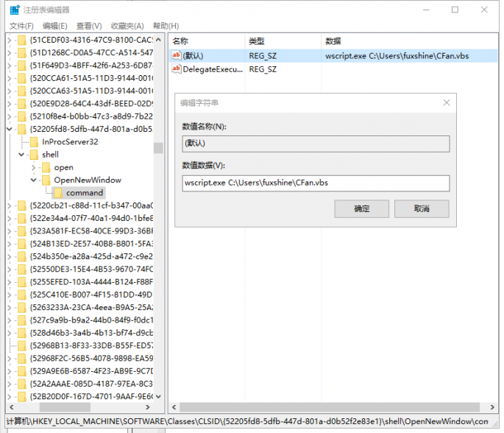Select the command folder icon
504x433 pixels.
(58, 193)
